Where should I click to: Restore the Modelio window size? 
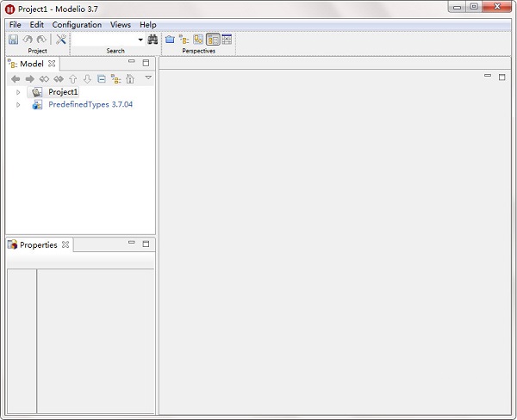(x=474, y=7)
